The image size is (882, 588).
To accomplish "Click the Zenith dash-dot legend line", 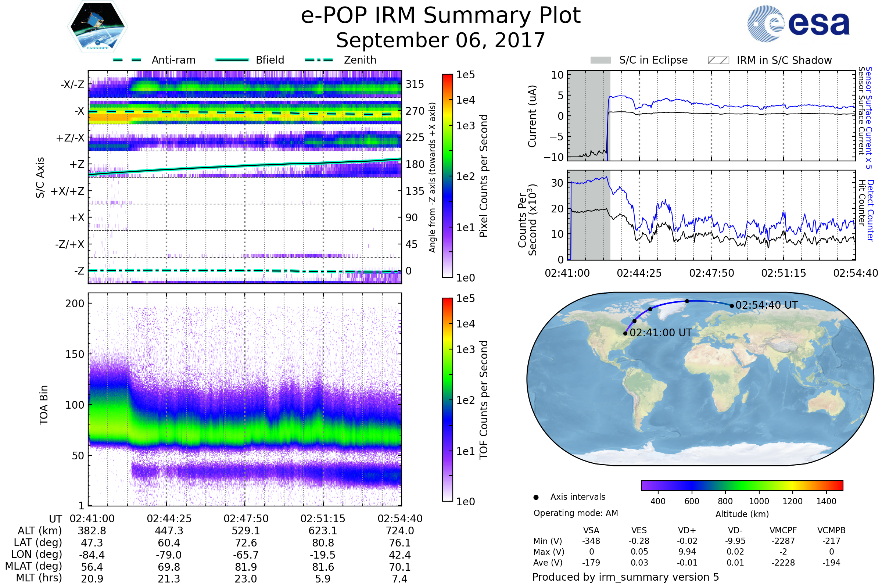I will click(319, 60).
